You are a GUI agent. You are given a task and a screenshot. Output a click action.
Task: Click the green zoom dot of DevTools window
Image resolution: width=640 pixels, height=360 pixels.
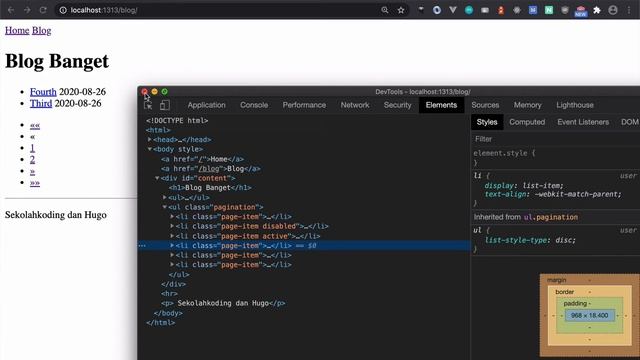[x=164, y=91]
